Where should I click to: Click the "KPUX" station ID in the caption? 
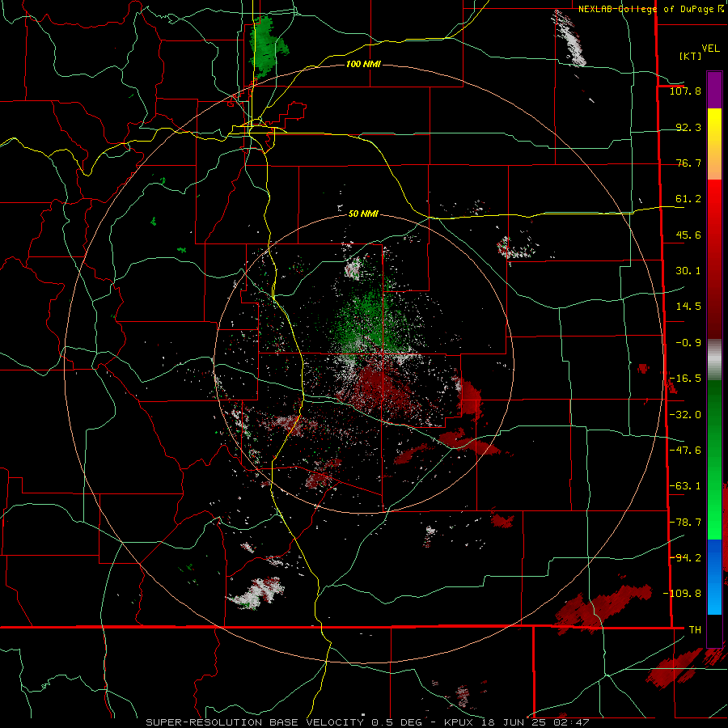(459, 722)
